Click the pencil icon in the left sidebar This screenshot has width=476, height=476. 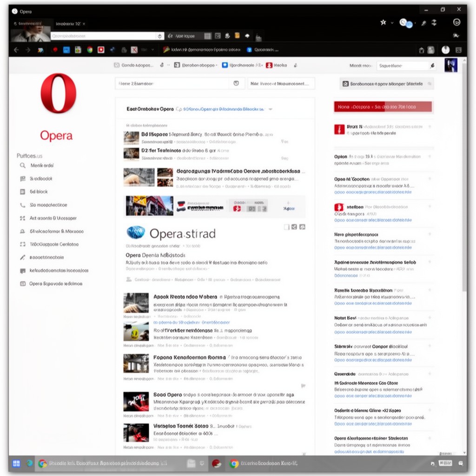(22, 258)
